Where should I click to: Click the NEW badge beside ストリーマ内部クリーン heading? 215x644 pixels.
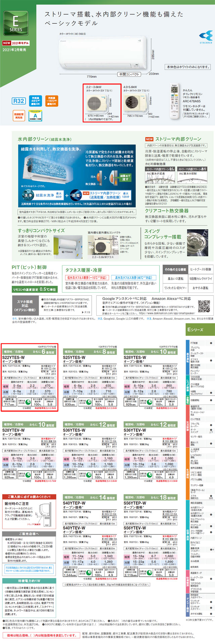click(x=149, y=139)
